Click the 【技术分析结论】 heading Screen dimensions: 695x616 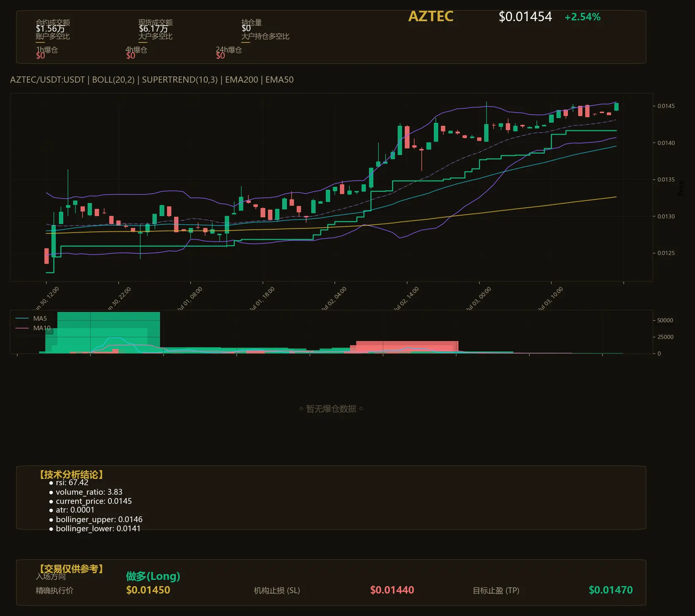71,475
